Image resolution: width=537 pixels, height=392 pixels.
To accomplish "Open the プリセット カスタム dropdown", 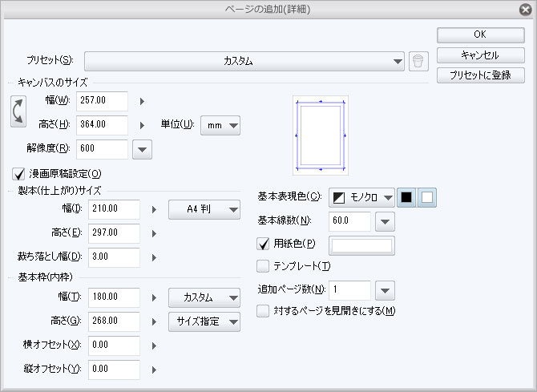I will tap(244, 62).
